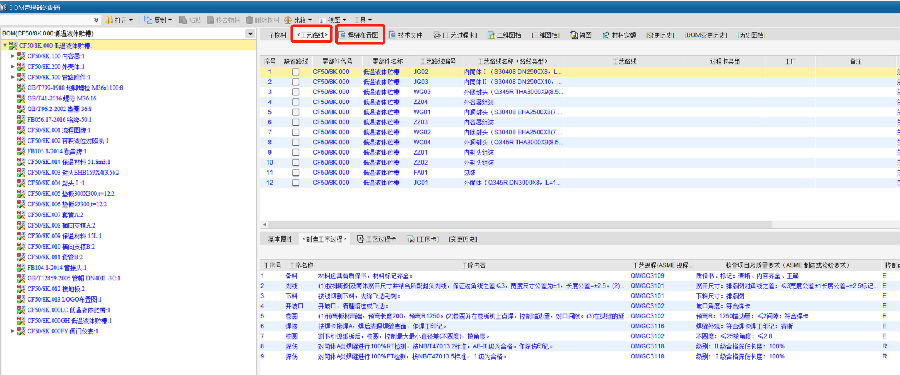This screenshot has width=900, height=375.
Task: Switch to the <工艺路线> tab
Action: click(311, 34)
